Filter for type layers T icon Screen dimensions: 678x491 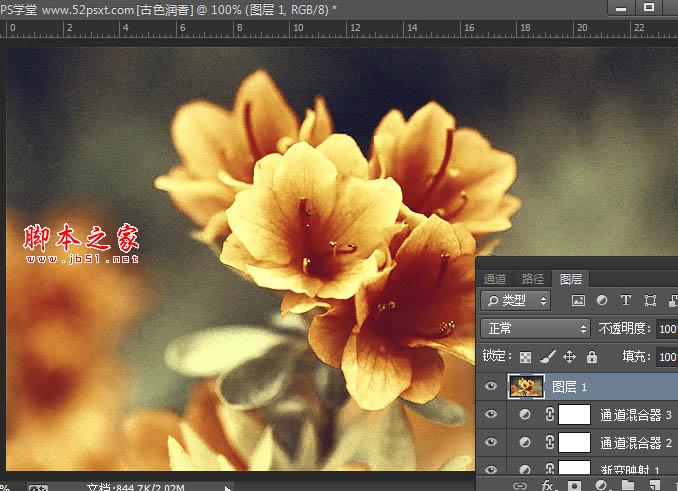click(x=626, y=300)
